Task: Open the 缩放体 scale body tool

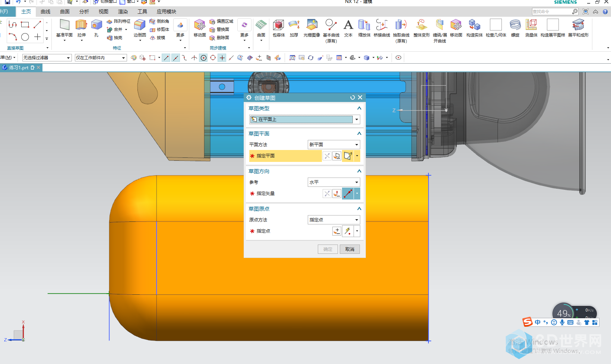Action: 364,28
